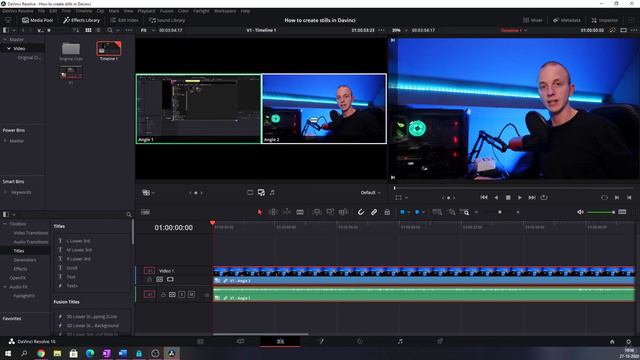Click the Detail Zoom icon
Viewport: 640px width, 360px height.
tap(451, 212)
